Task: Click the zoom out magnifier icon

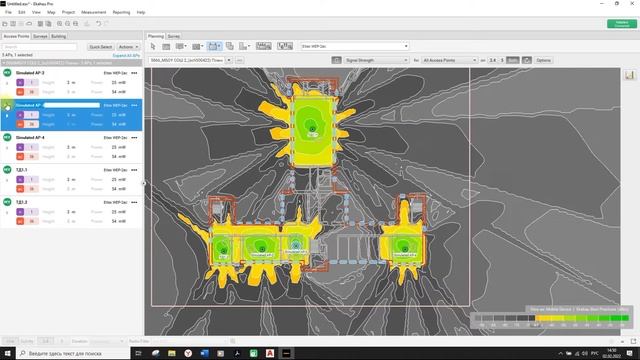Action: pyautogui.click(x=68, y=24)
